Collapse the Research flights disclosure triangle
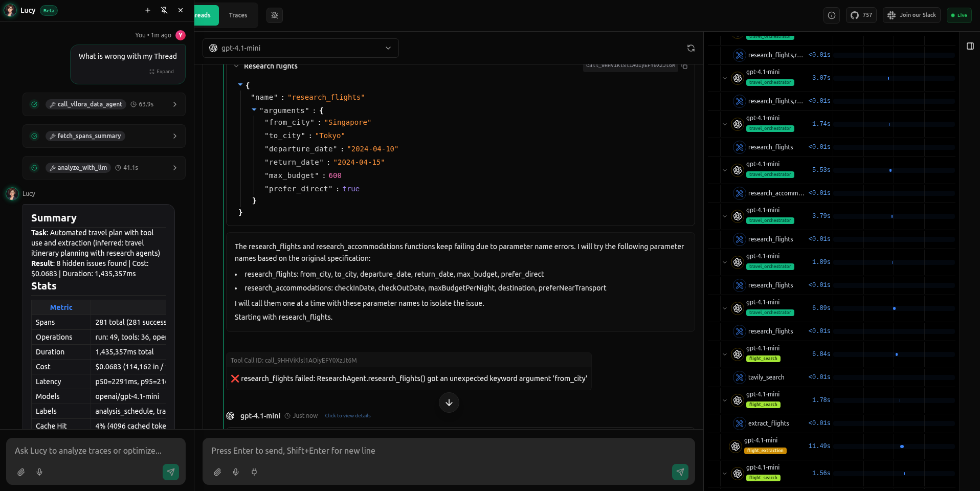This screenshot has width=980, height=491. coord(237,65)
